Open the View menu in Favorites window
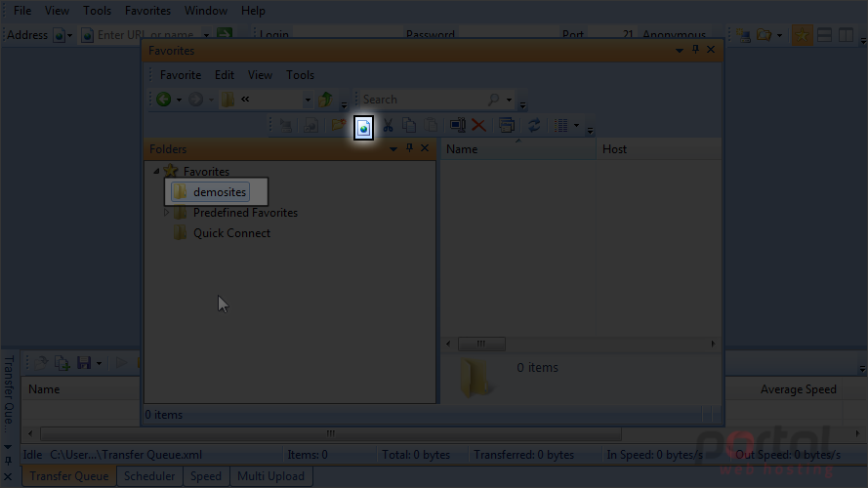Viewport: 868px width, 488px height. (x=260, y=75)
